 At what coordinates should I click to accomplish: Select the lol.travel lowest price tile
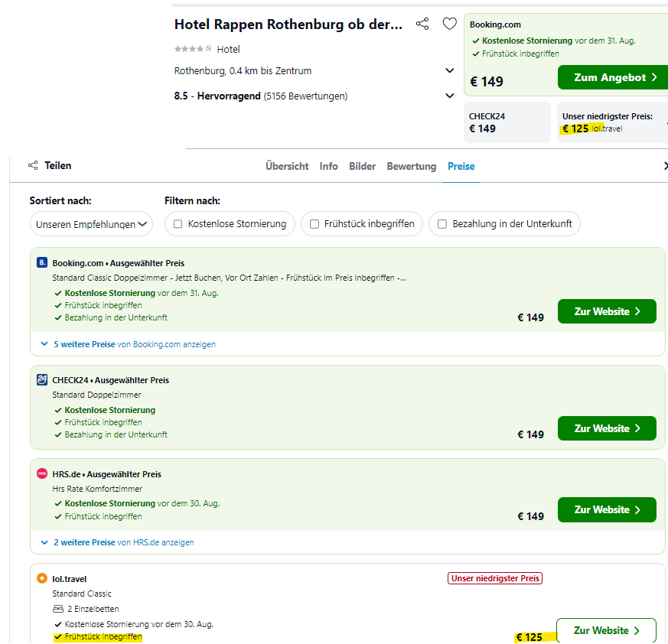pos(611,122)
